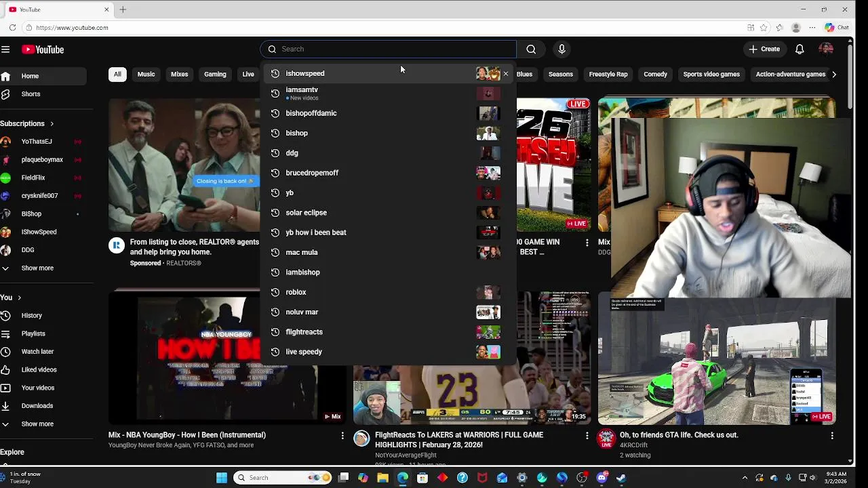Bookmark the page with the star icon
The height and width of the screenshot is (488, 868).
point(764,28)
